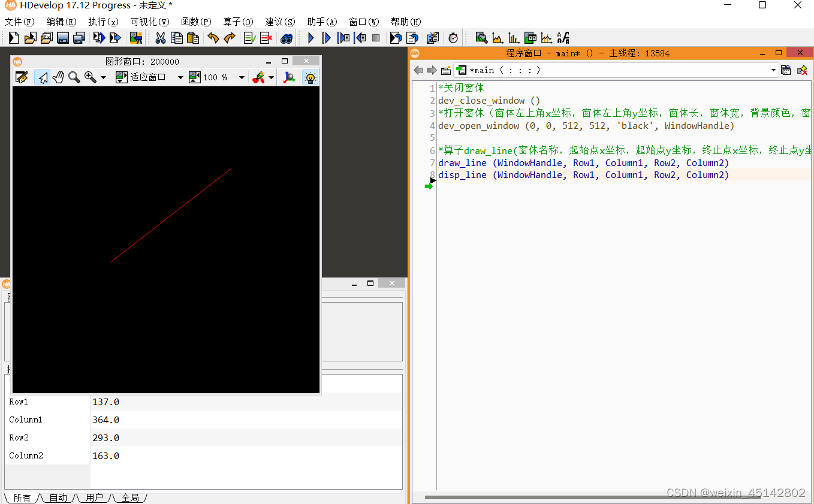Click the Undo arrow icon
The image size is (814, 504).
pyautogui.click(x=213, y=38)
